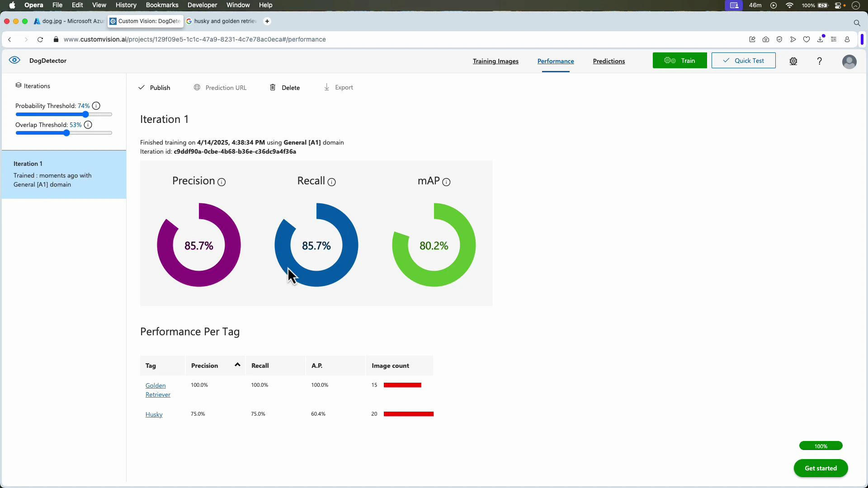Click the mAP 80.2% donut chart
Image resolution: width=868 pixels, height=488 pixels.
click(x=434, y=245)
